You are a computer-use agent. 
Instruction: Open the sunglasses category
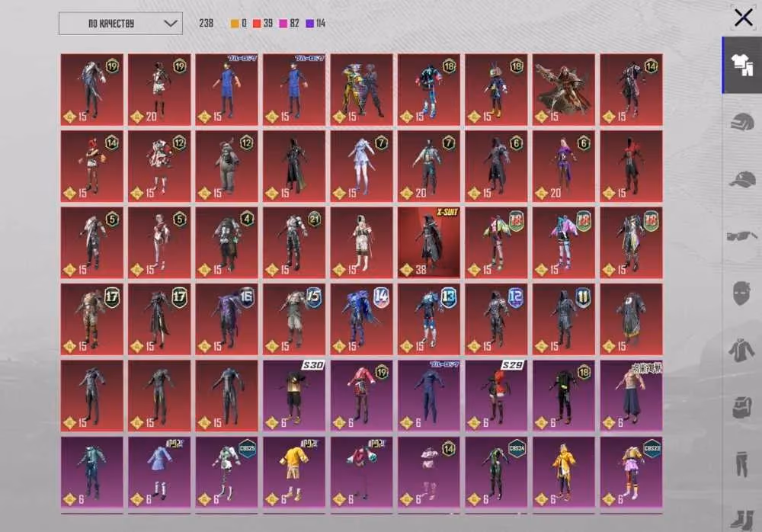point(741,236)
